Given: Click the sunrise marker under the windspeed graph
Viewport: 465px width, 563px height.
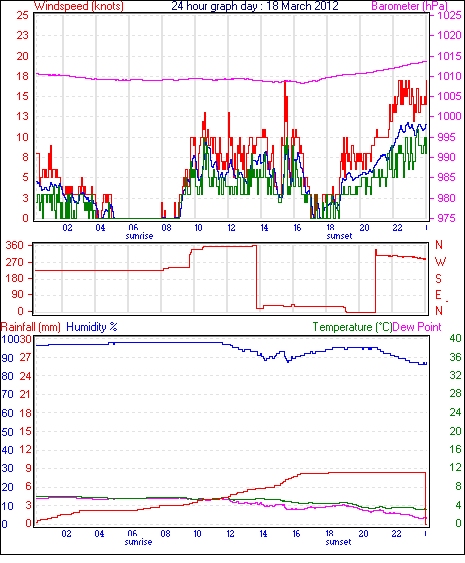Looking at the screenshot, I should pyautogui.click(x=139, y=236).
